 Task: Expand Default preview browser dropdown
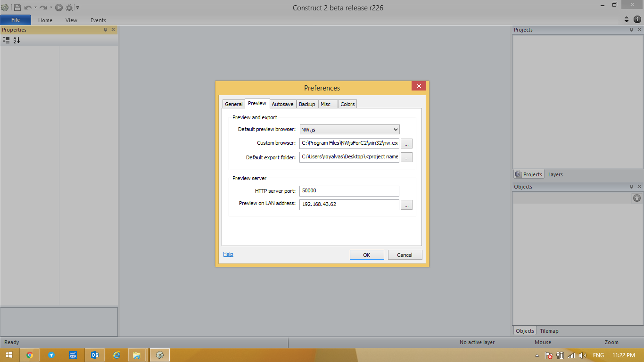click(349, 129)
